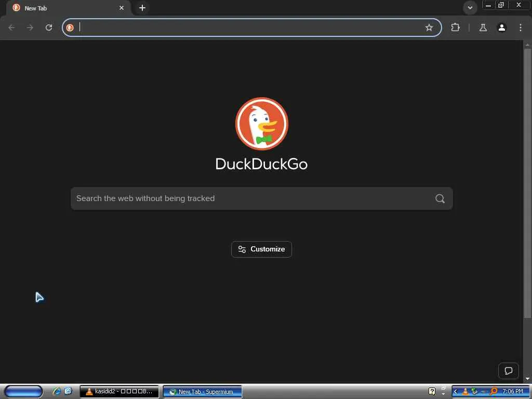This screenshot has height=399, width=532.
Task: Close the New Tab tab
Action: pyautogui.click(x=122, y=8)
